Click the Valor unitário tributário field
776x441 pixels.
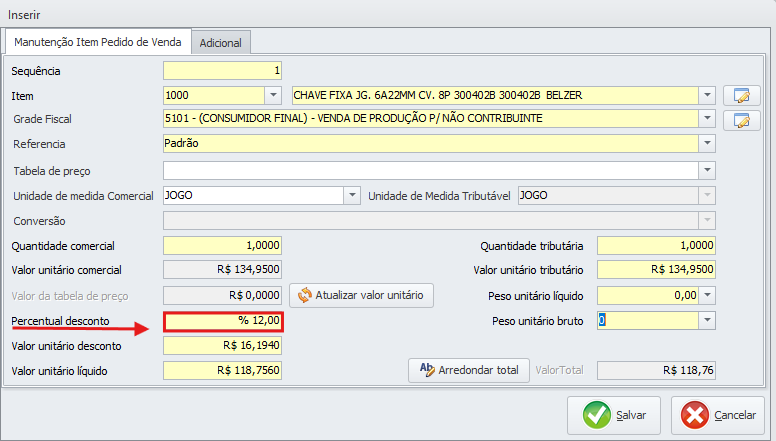click(657, 270)
